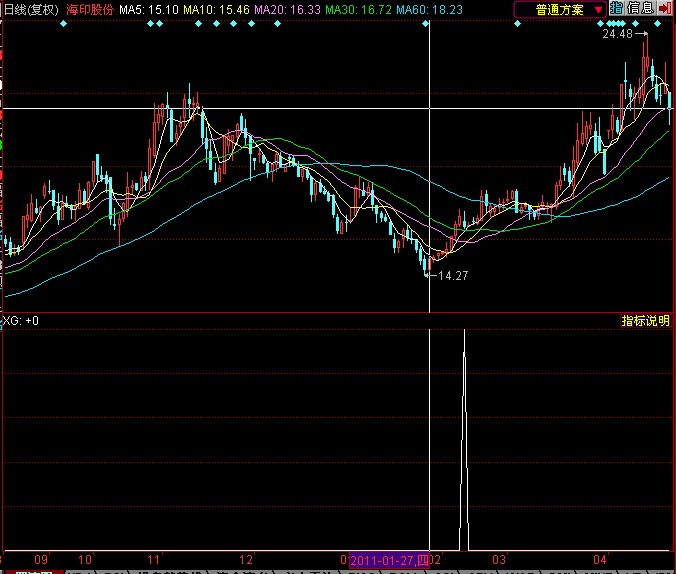This screenshot has width=676, height=574.
Task: Click the red triangle beside 普通方案
Action: pos(599,10)
